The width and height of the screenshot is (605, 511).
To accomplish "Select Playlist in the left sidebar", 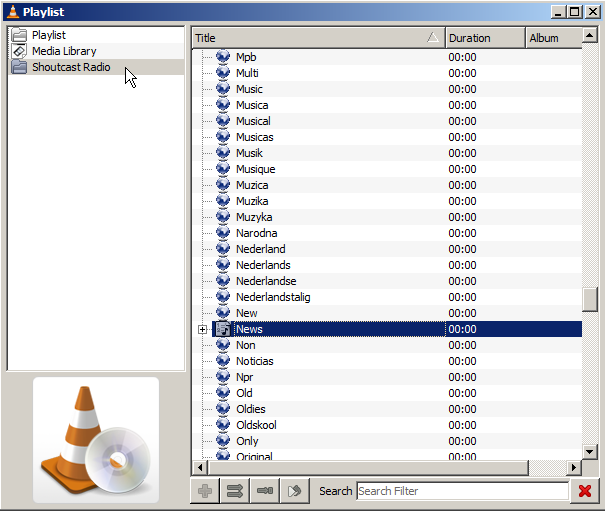I will (48, 35).
